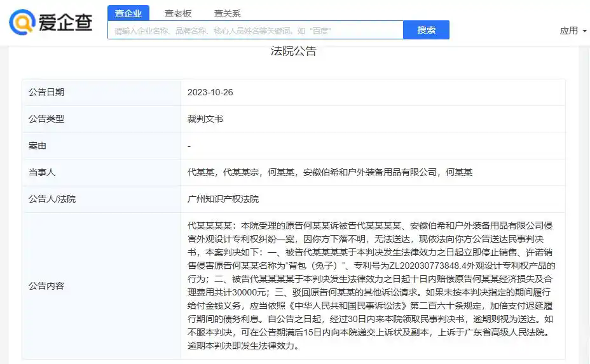Click the 公告日期 label cell
Image resolution: width=590 pixels, height=364 pixels.
coord(102,93)
